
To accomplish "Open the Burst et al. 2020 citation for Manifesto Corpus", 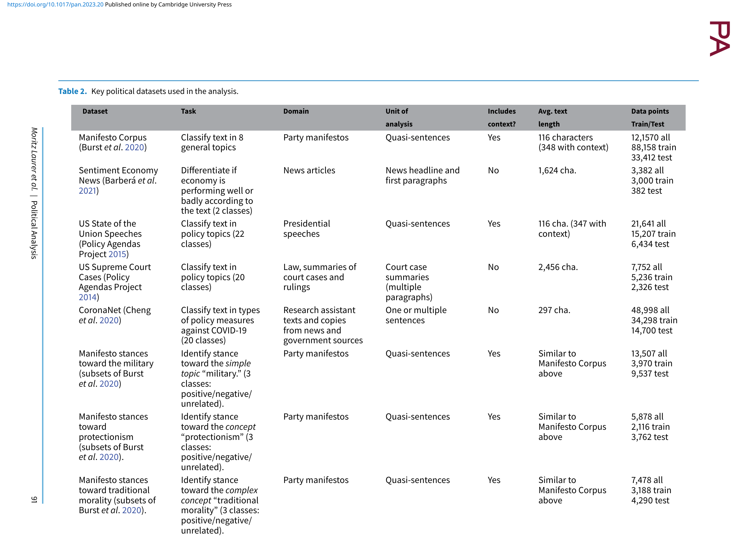I will point(135,148).
